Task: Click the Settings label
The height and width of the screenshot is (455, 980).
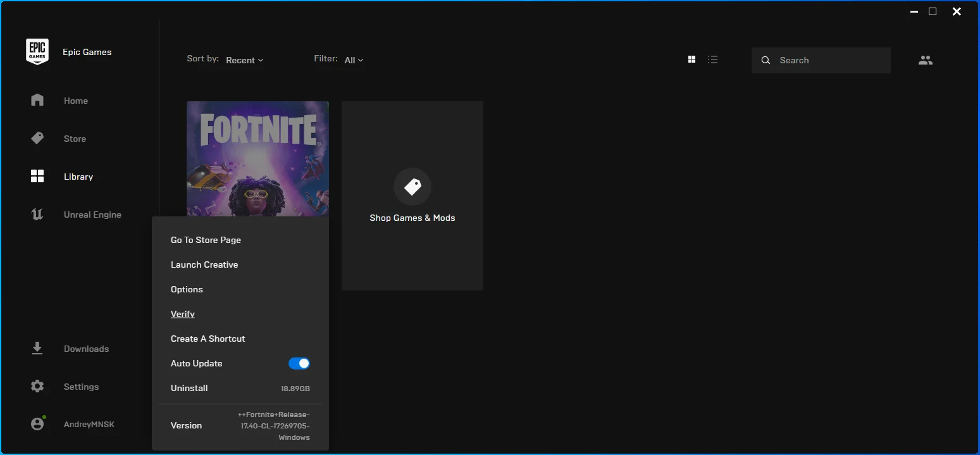Action: [81, 387]
